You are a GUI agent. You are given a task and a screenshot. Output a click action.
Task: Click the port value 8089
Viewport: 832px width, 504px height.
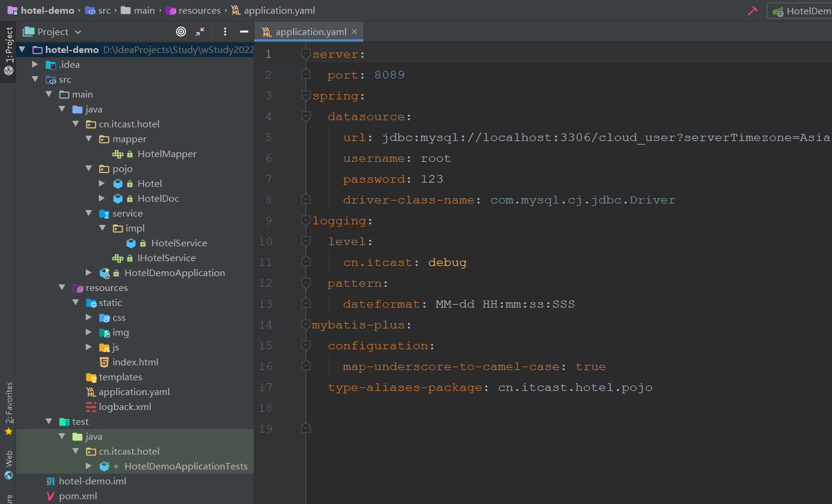[389, 75]
